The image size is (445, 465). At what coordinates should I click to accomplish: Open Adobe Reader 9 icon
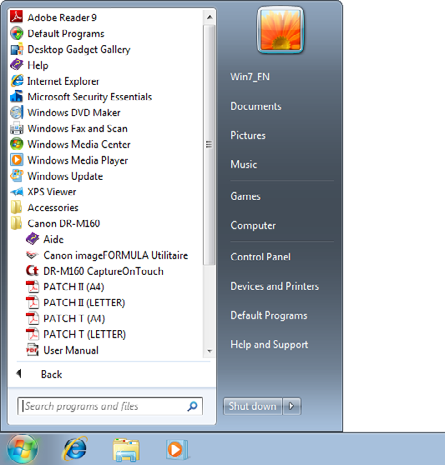(x=16, y=17)
